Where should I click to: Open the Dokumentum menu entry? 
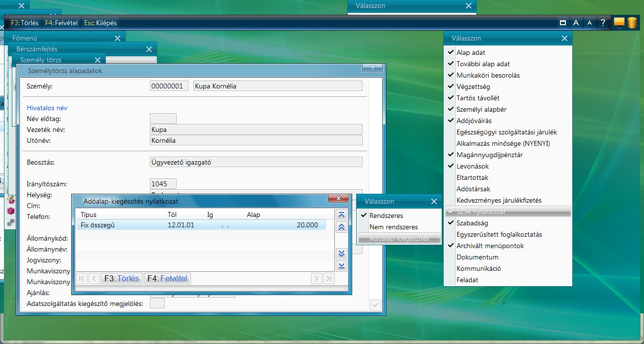click(x=477, y=257)
